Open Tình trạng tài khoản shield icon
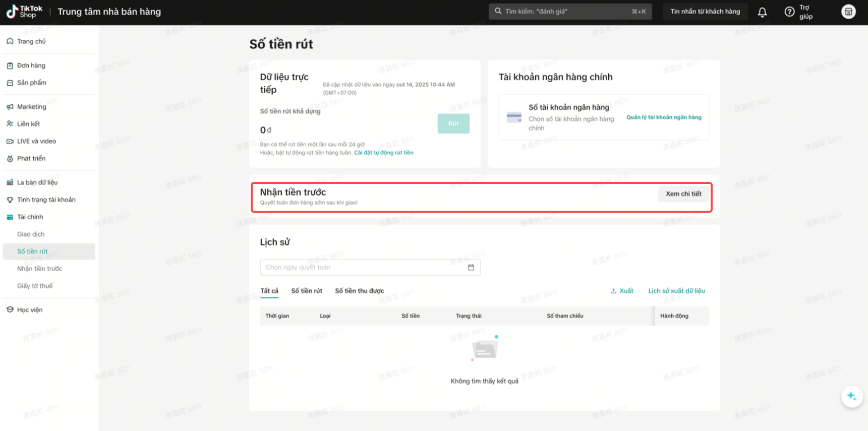The width and height of the screenshot is (868, 431). (x=10, y=200)
